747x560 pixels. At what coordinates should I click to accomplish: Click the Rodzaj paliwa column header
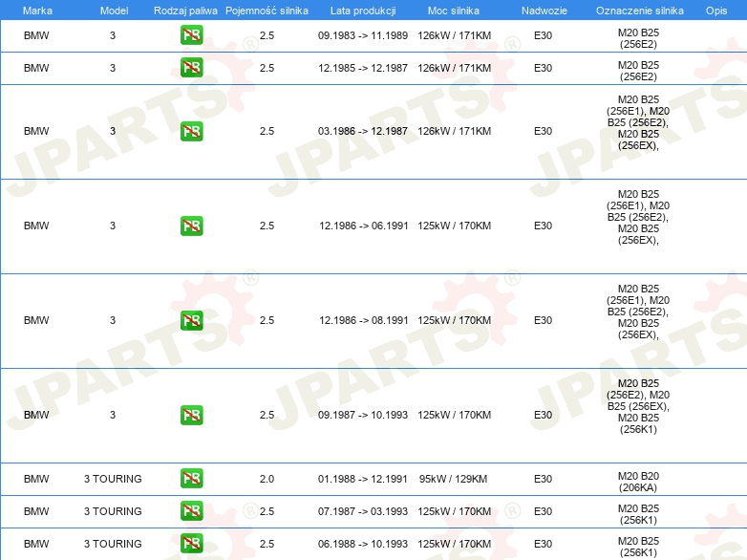pos(185,11)
